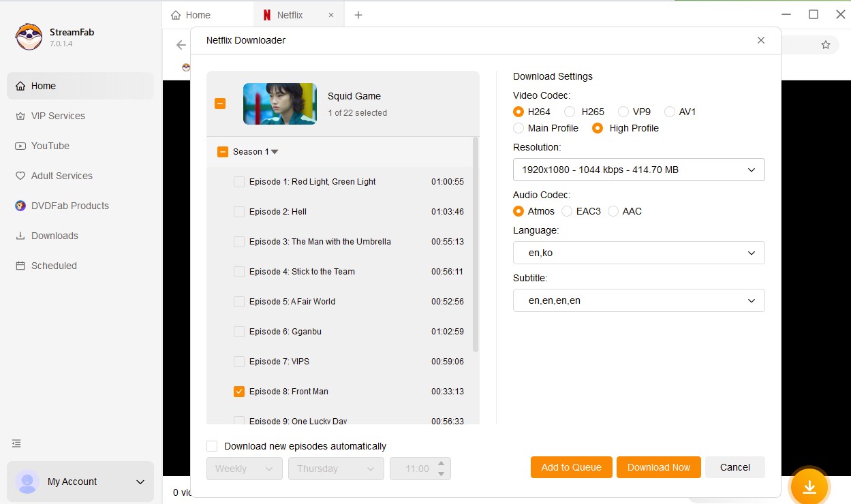Screen dimensions: 851x504
Task: Open the YouTube downloader section
Action: tap(50, 146)
